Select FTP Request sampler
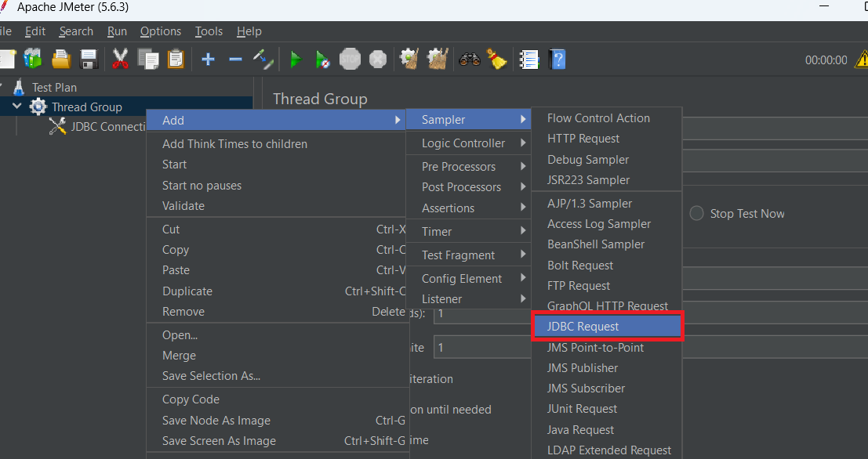This screenshot has height=459, width=868. [607, 286]
